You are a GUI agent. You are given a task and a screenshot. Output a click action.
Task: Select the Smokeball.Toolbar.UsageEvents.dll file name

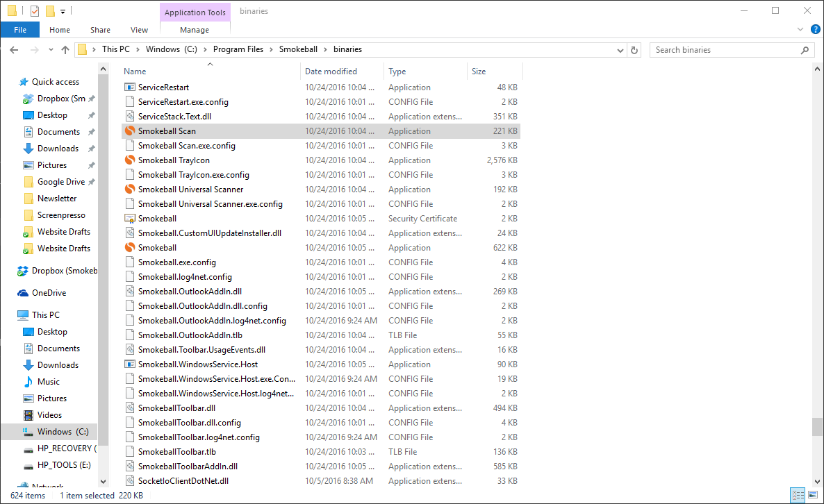coord(201,350)
